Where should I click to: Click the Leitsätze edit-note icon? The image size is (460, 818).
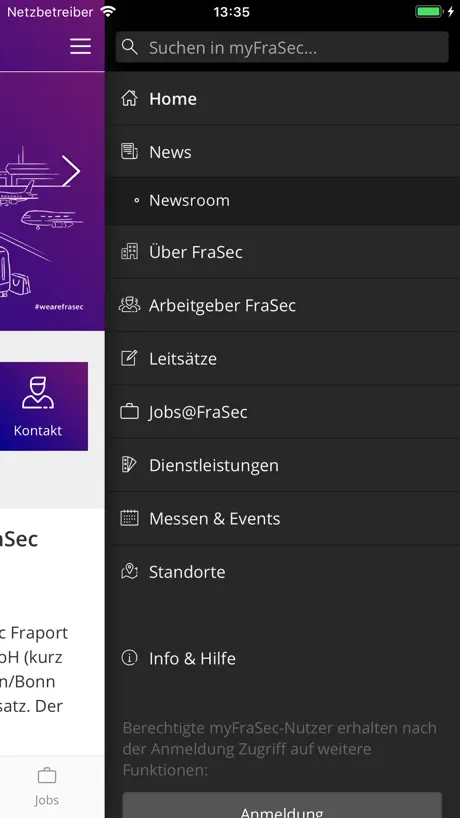pyautogui.click(x=129, y=358)
